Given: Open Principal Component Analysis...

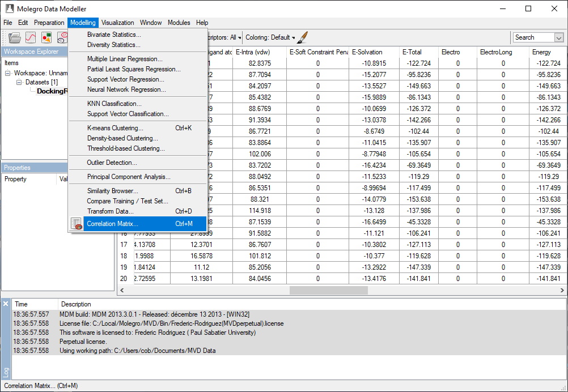Looking at the screenshot, I should (x=138, y=177).
